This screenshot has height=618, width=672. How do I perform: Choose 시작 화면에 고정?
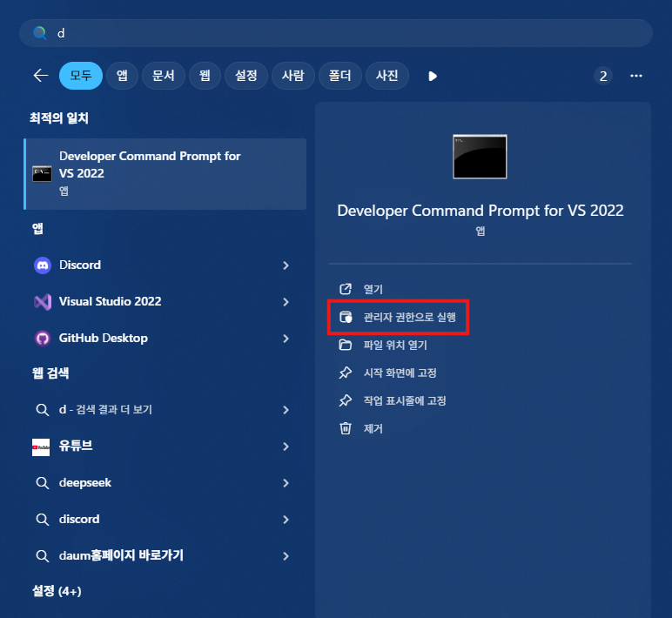(x=400, y=373)
